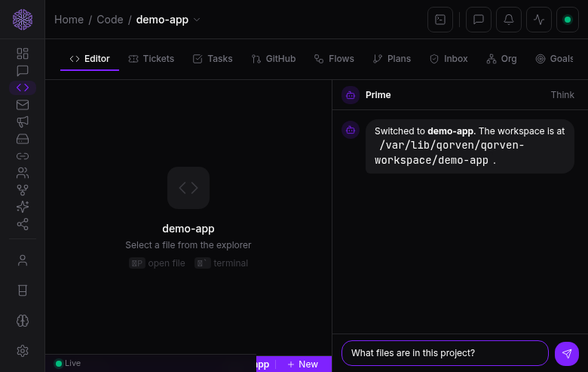Image resolution: width=588 pixels, height=372 pixels.
Task: Open the chat message button in top bar
Action: click(x=479, y=20)
